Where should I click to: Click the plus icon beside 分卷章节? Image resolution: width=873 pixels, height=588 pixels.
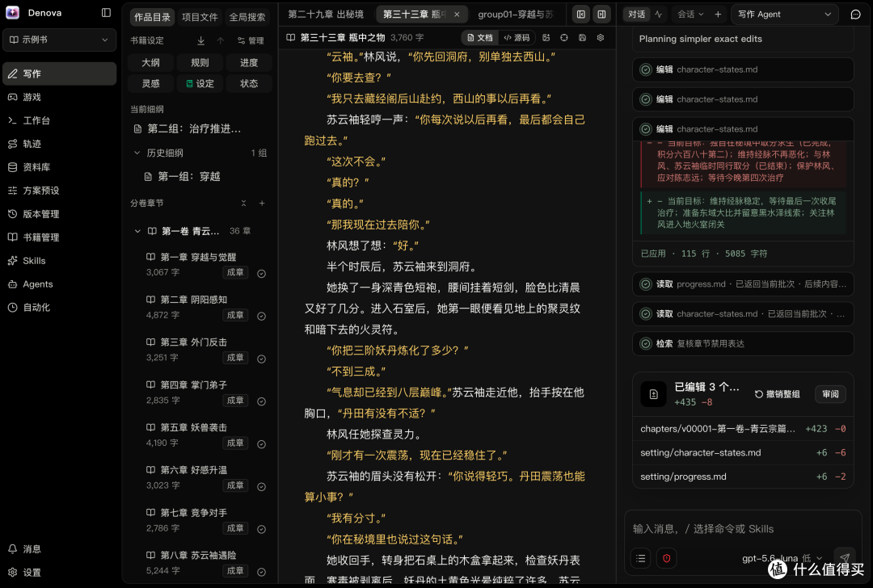(x=262, y=203)
